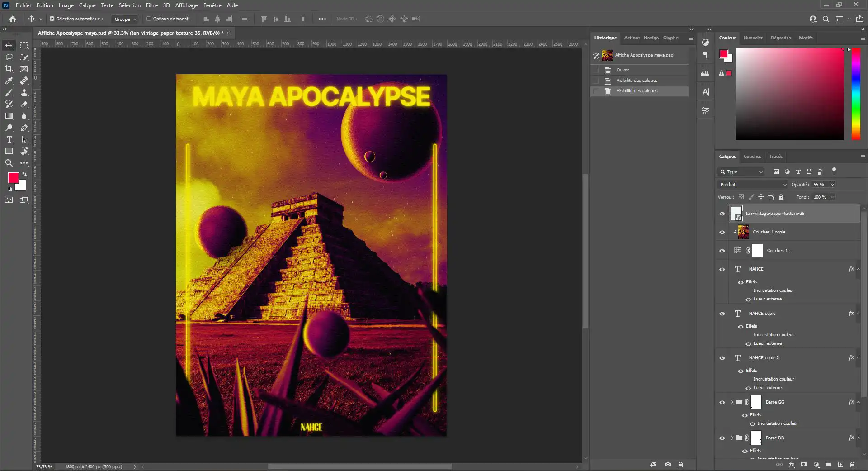Open the Filtre menu

[152, 5]
